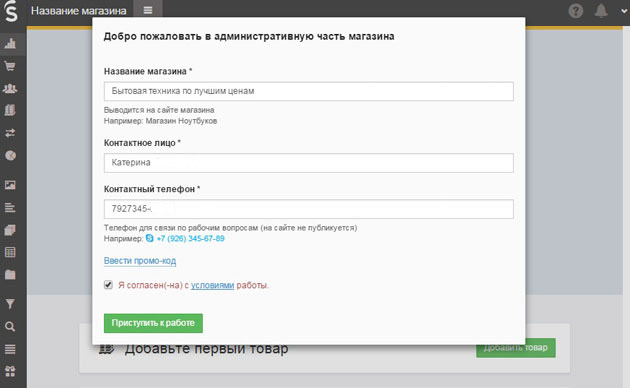630x388 pixels.
Task: Click the products icon beside 'Добавьте первый товар'
Action: click(x=106, y=349)
